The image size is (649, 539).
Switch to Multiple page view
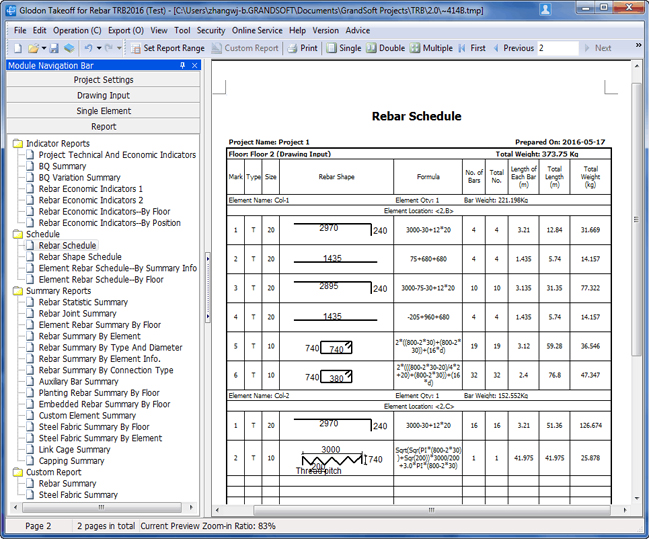click(430, 48)
